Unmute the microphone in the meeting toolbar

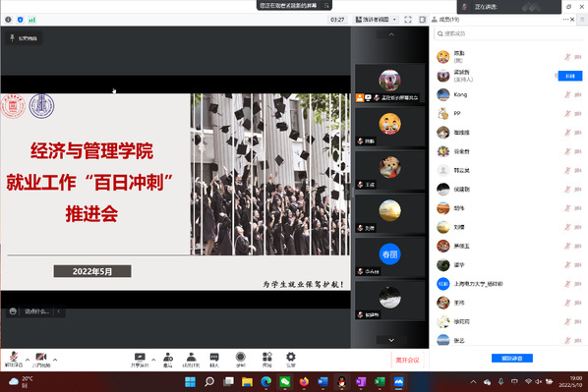point(14,359)
